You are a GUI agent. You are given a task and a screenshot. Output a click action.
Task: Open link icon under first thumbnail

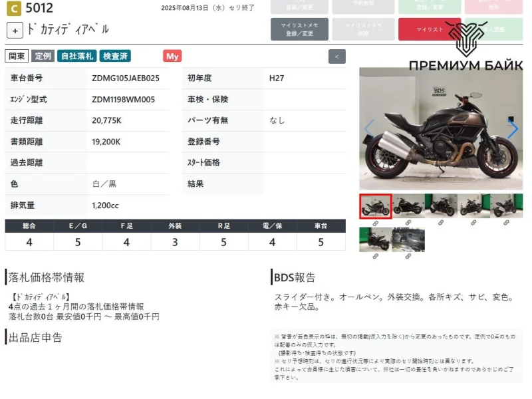click(x=375, y=223)
